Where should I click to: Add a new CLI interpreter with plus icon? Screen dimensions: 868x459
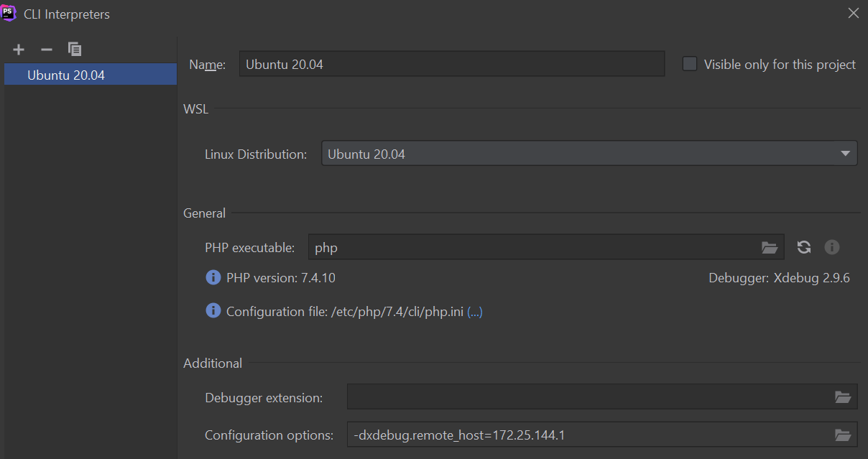[x=19, y=50]
